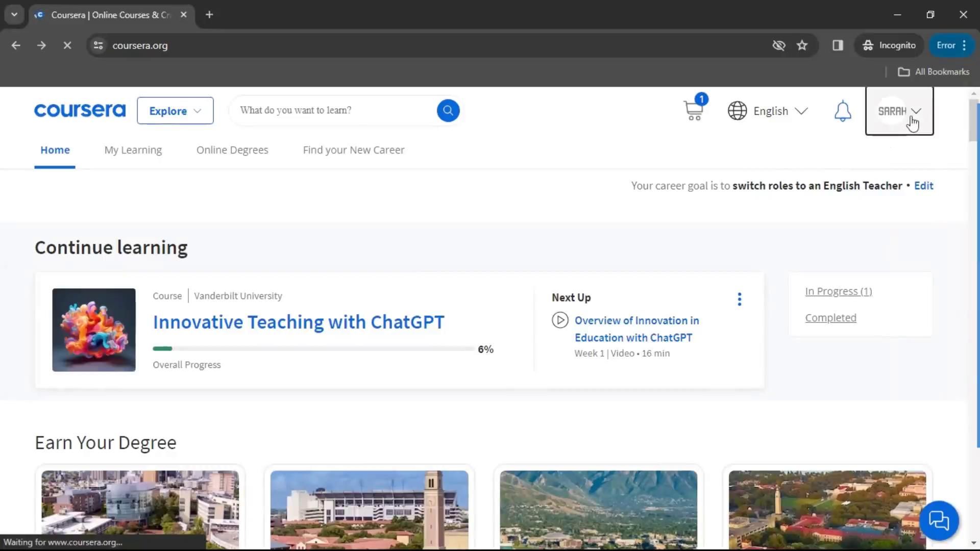Open the chat support bubble icon
The height and width of the screenshot is (551, 980).
[x=938, y=520]
